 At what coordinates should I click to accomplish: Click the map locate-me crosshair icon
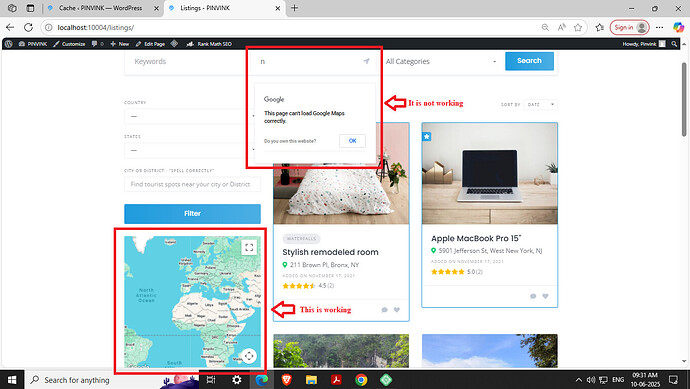(x=249, y=356)
